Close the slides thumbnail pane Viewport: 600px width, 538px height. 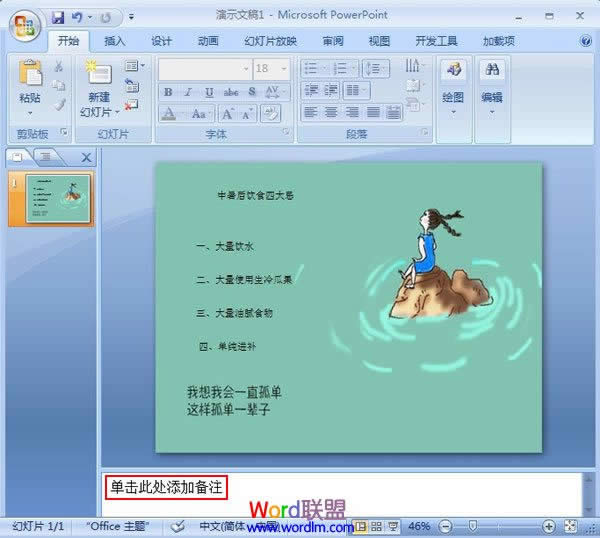pos(86,157)
